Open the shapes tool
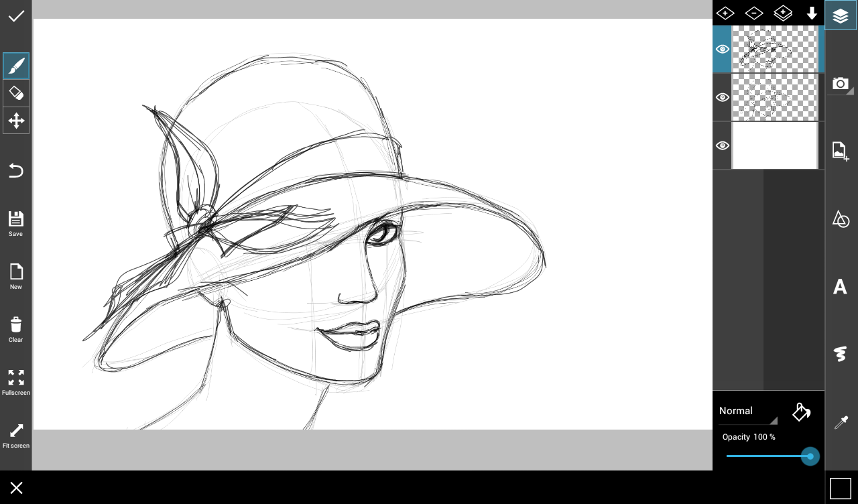This screenshot has height=504, width=858. (841, 218)
